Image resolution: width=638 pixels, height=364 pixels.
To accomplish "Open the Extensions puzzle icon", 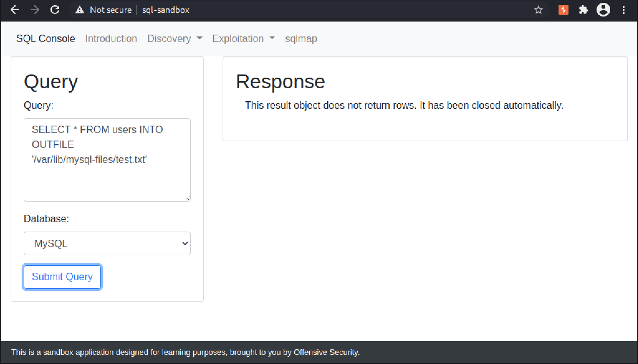I will point(583,10).
